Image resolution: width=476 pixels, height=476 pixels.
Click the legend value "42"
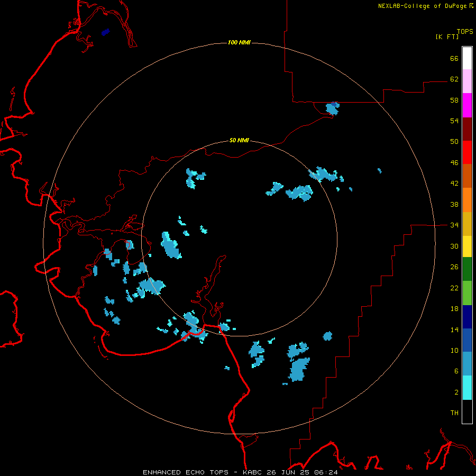point(454,184)
